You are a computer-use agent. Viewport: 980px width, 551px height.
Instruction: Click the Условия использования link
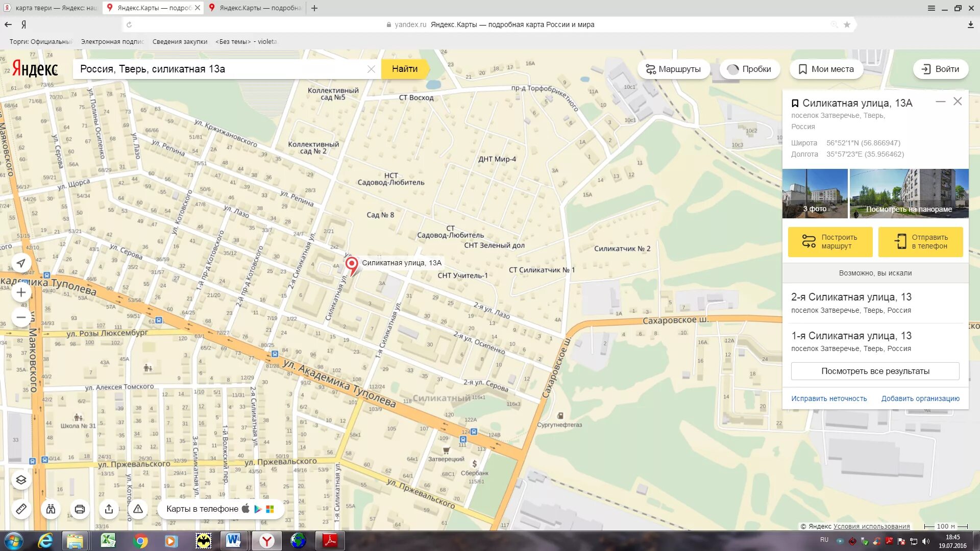tap(871, 526)
